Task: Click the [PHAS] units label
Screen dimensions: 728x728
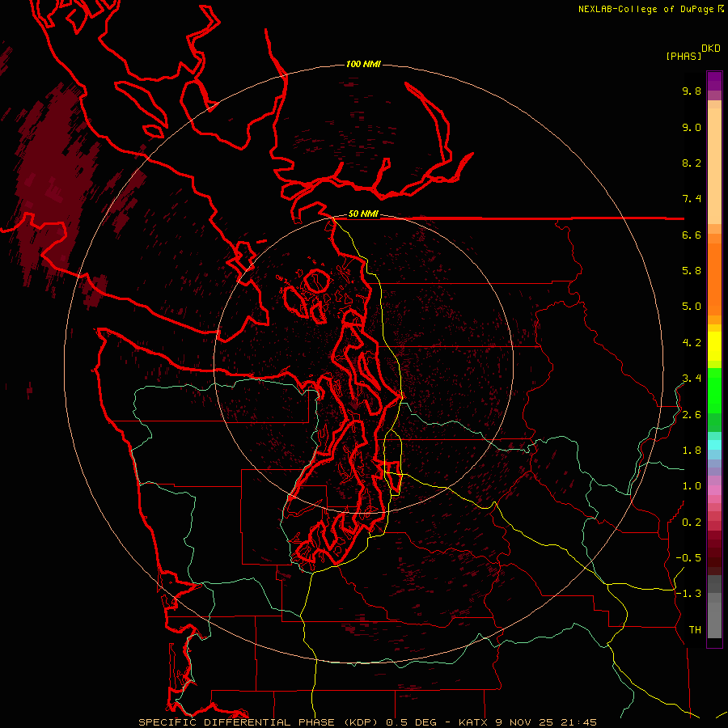Action: pos(684,57)
